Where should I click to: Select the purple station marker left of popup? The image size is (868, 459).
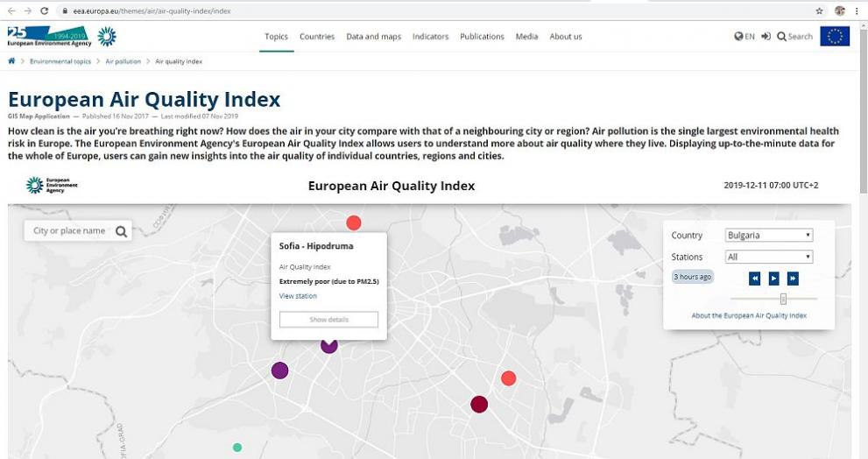(280, 371)
